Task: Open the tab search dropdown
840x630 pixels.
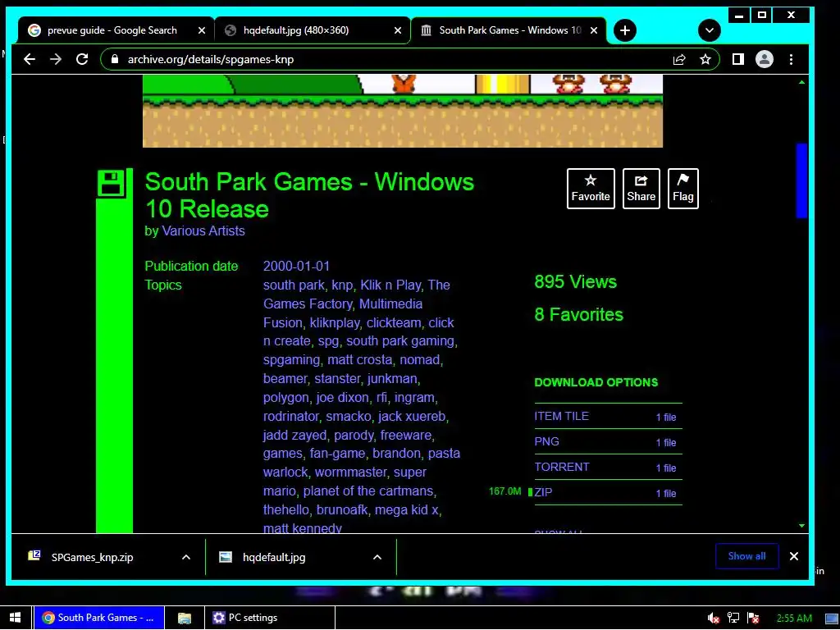Action: (x=710, y=30)
